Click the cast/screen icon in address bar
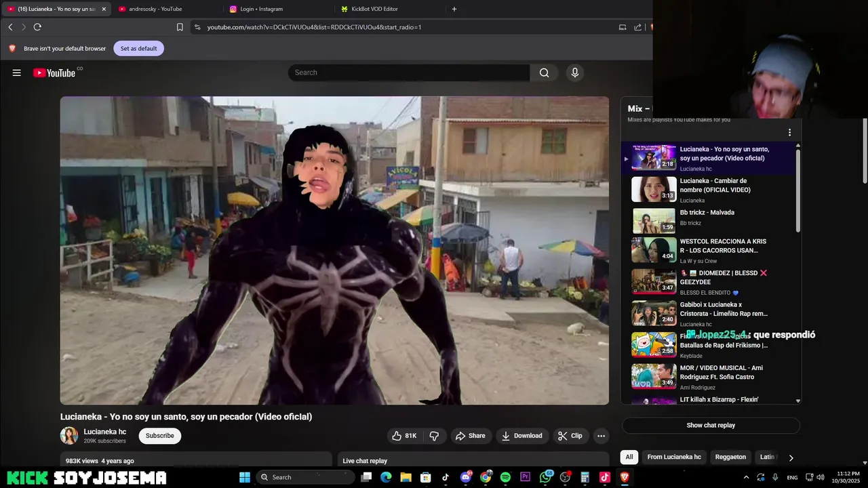This screenshot has width=868, height=488. [x=623, y=27]
